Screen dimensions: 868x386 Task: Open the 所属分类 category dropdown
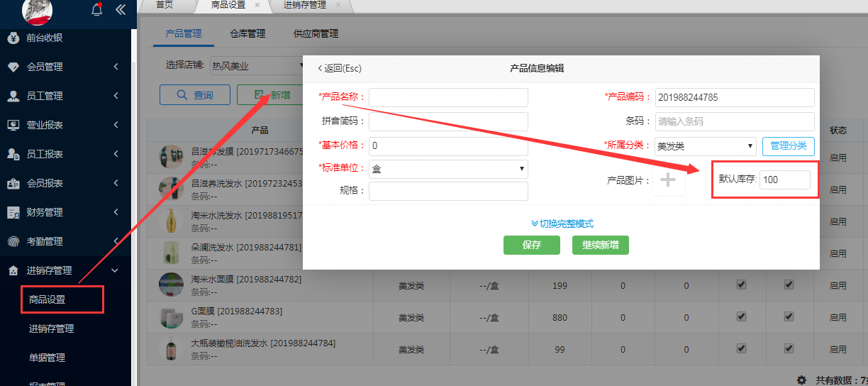point(706,146)
